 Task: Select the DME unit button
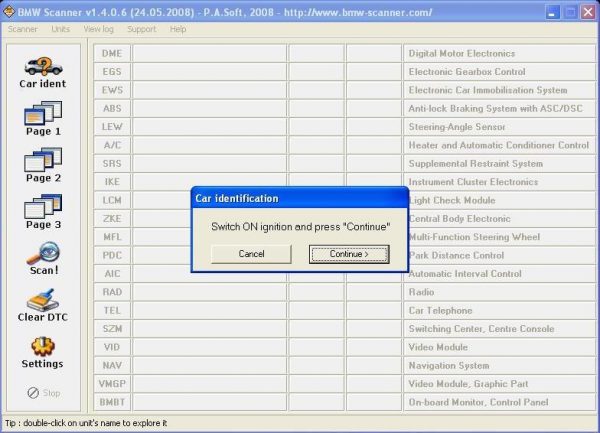[x=112, y=53]
